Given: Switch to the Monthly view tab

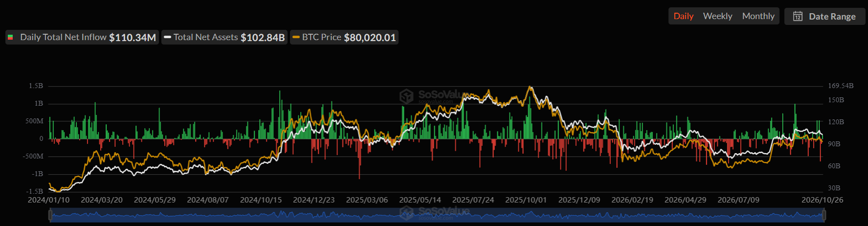Looking at the screenshot, I should pyautogui.click(x=758, y=16).
